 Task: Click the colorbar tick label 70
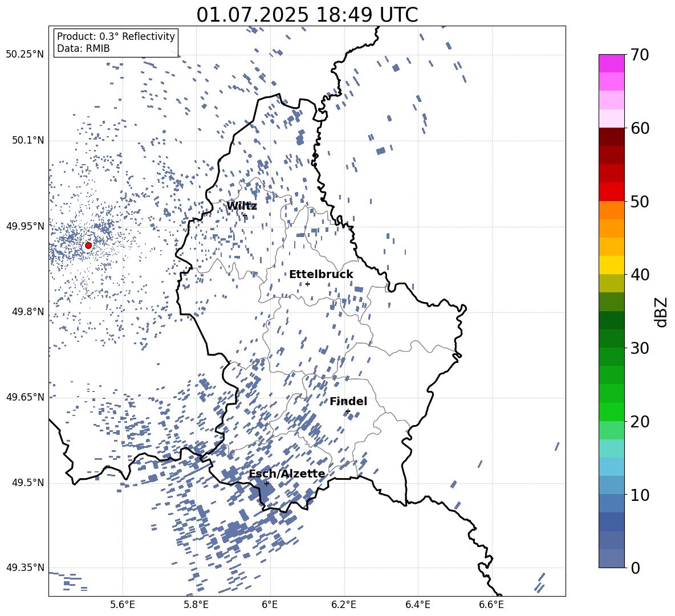pos(640,55)
